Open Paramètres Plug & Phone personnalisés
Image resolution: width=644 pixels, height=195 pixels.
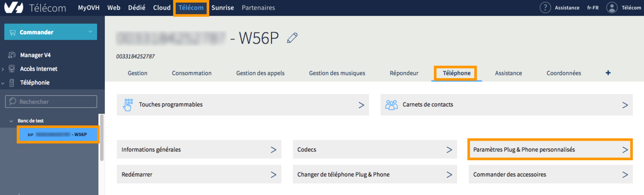coord(550,150)
